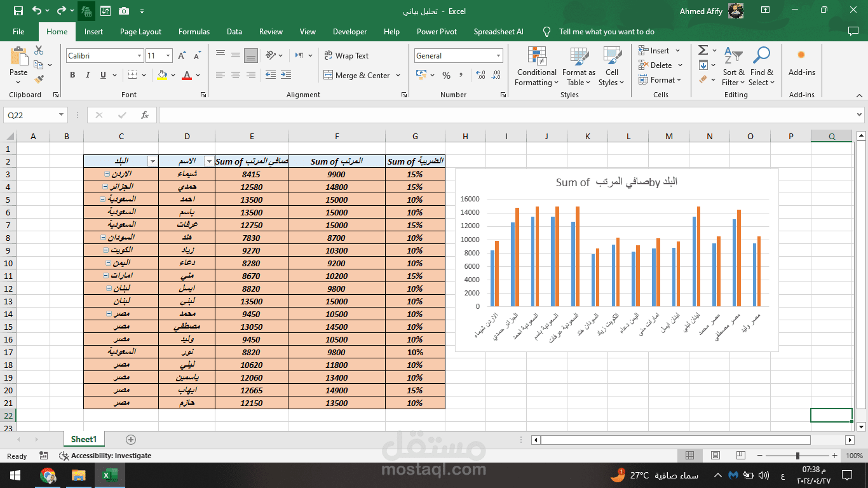The width and height of the screenshot is (868, 488).
Task: Open the General number format dropdown
Action: click(x=500, y=55)
